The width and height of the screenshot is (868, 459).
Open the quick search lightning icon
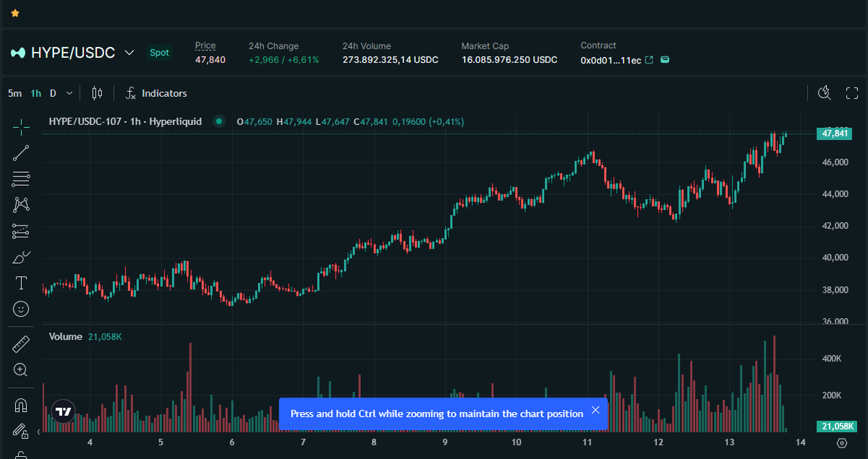pyautogui.click(x=824, y=93)
